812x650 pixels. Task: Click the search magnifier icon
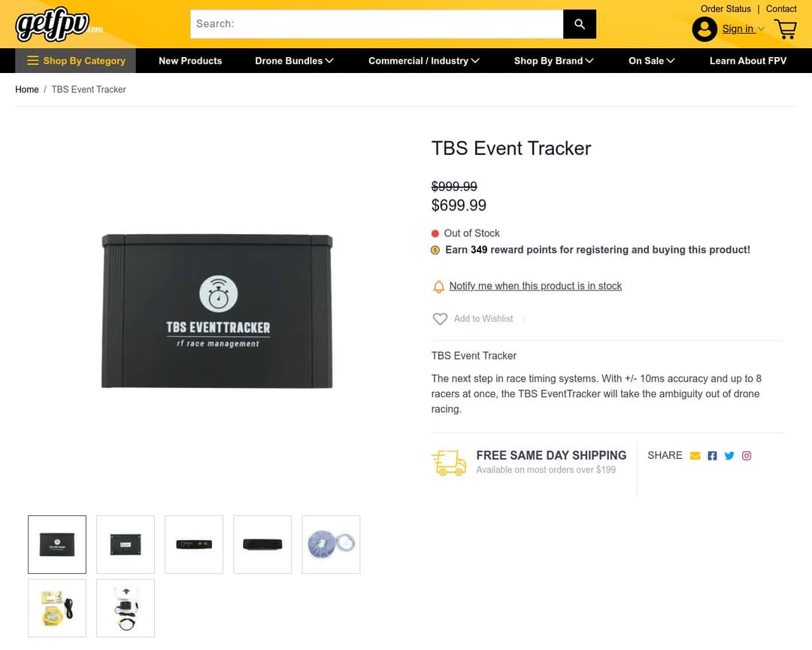tap(579, 23)
